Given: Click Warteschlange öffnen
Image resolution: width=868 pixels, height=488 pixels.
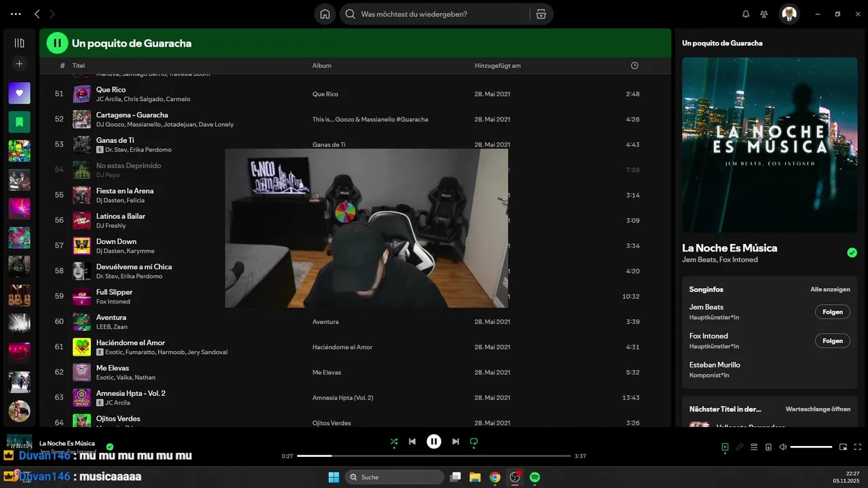Looking at the screenshot, I should pos(818,409).
